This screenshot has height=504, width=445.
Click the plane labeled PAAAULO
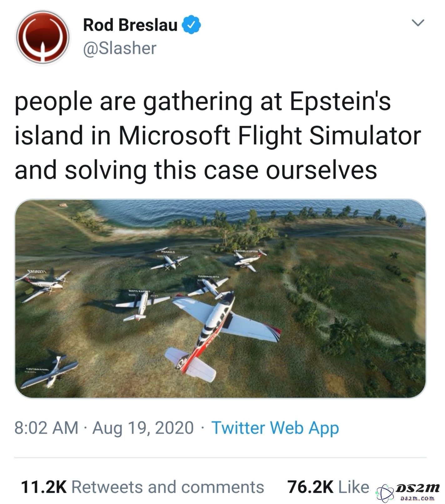point(169,260)
